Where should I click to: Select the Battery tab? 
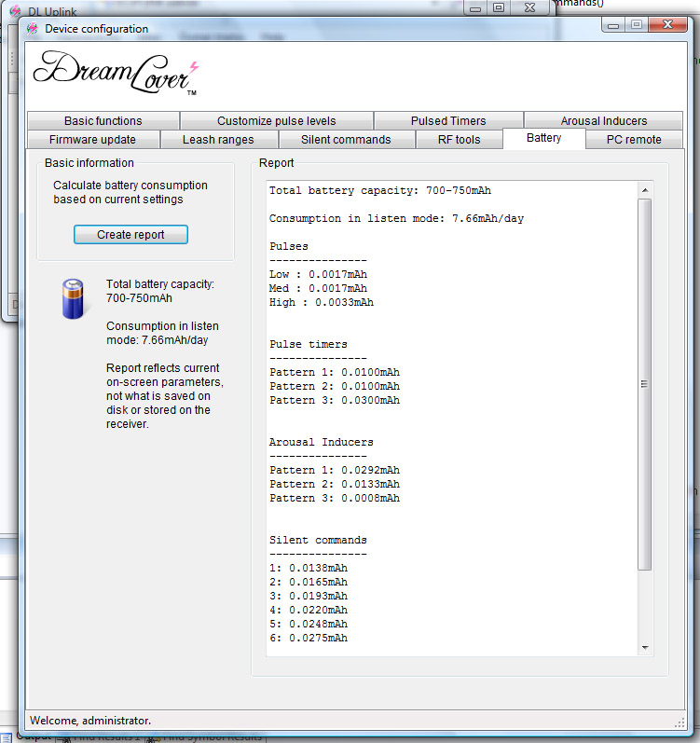pyautogui.click(x=543, y=139)
